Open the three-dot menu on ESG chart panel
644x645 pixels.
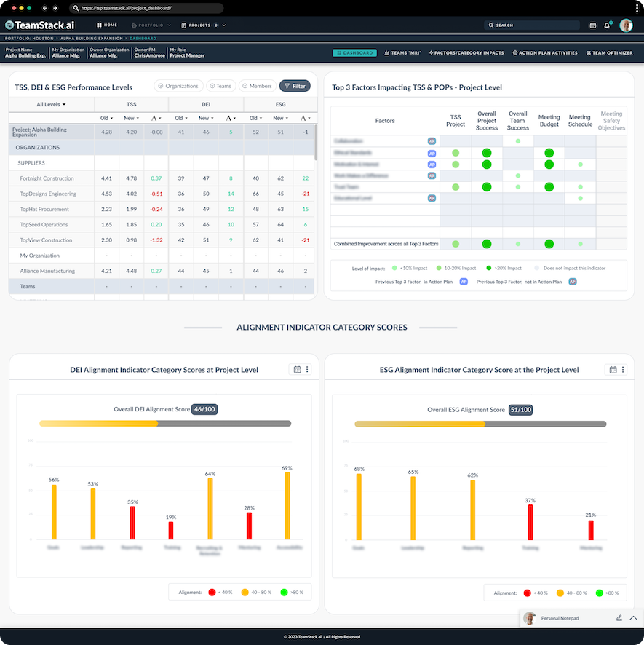click(x=624, y=369)
